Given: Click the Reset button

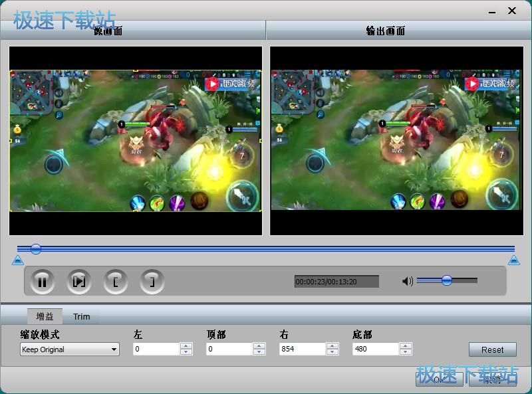Looking at the screenshot, I should (493, 349).
